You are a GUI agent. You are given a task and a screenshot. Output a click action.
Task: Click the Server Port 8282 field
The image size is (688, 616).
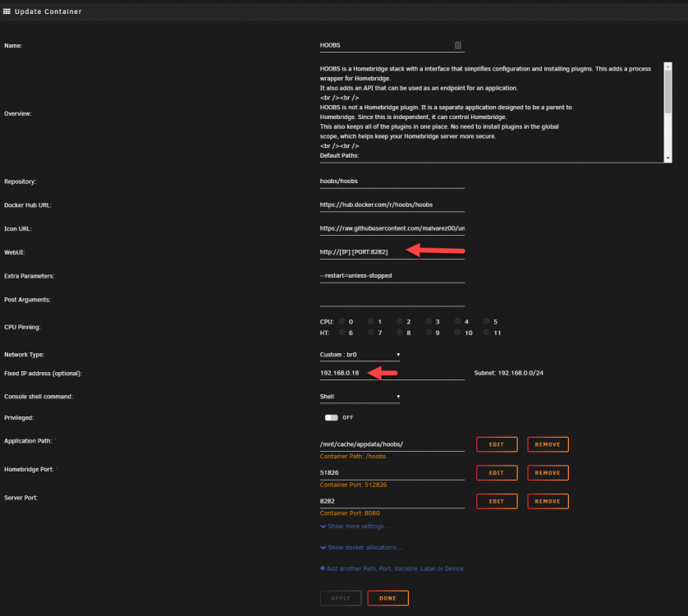(x=392, y=501)
